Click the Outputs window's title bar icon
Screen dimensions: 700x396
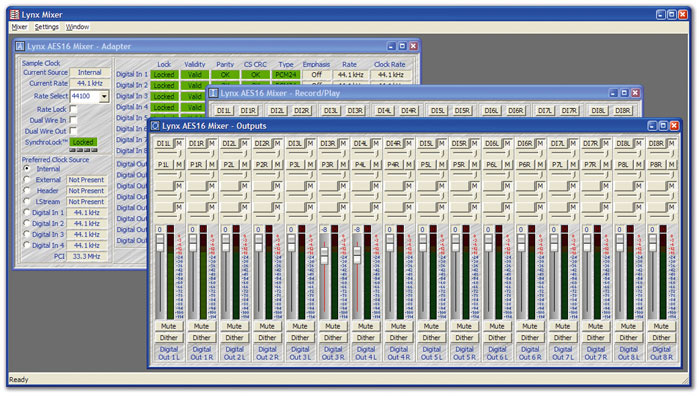[x=155, y=126]
